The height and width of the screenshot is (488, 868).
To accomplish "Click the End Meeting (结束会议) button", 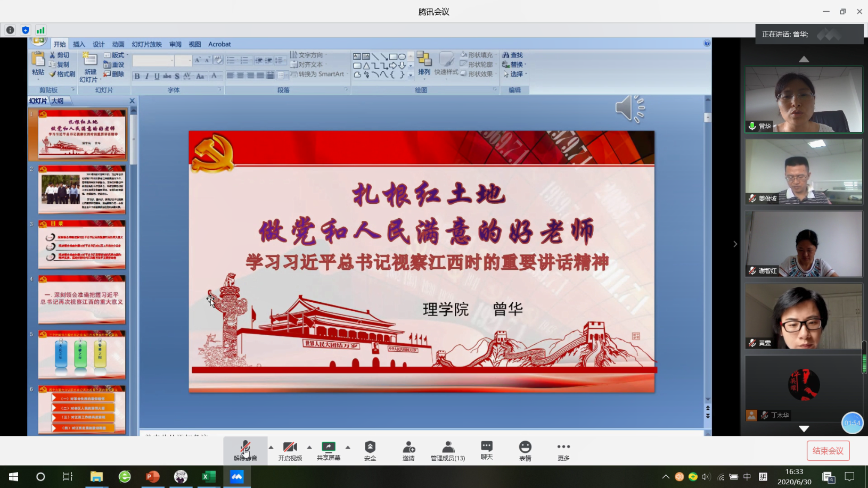I will [828, 451].
